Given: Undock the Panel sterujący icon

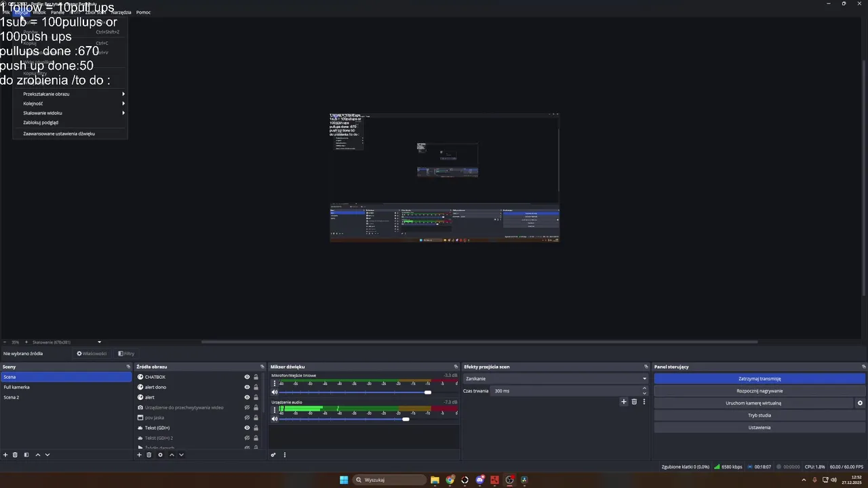Looking at the screenshot, I should tap(864, 367).
